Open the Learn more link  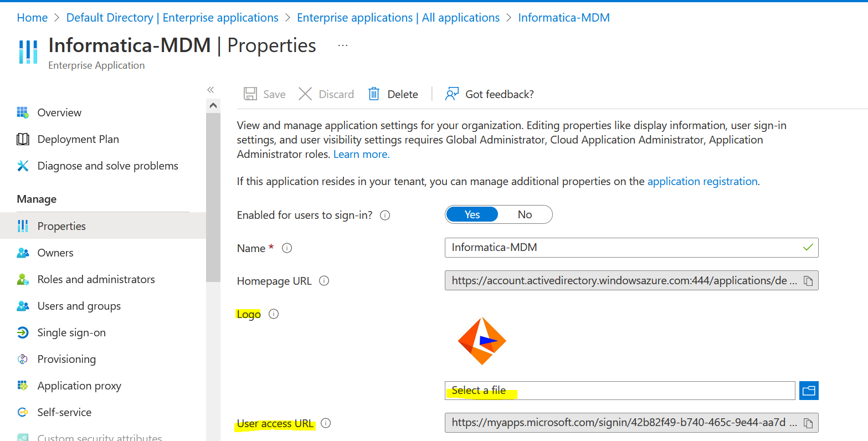361,154
